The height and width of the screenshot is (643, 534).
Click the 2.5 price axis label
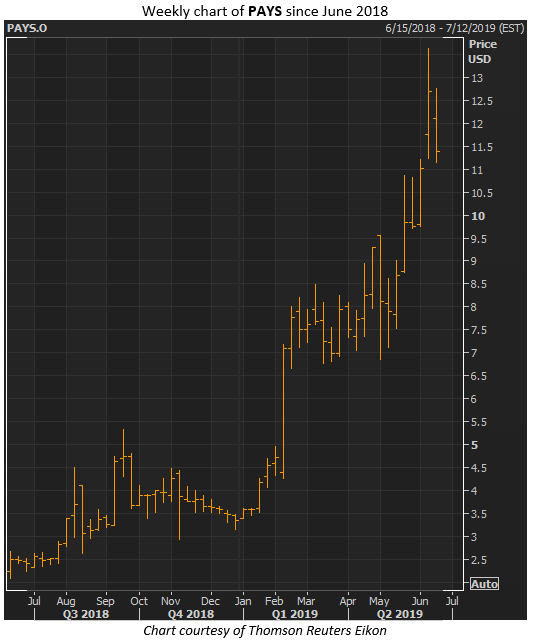tap(479, 559)
